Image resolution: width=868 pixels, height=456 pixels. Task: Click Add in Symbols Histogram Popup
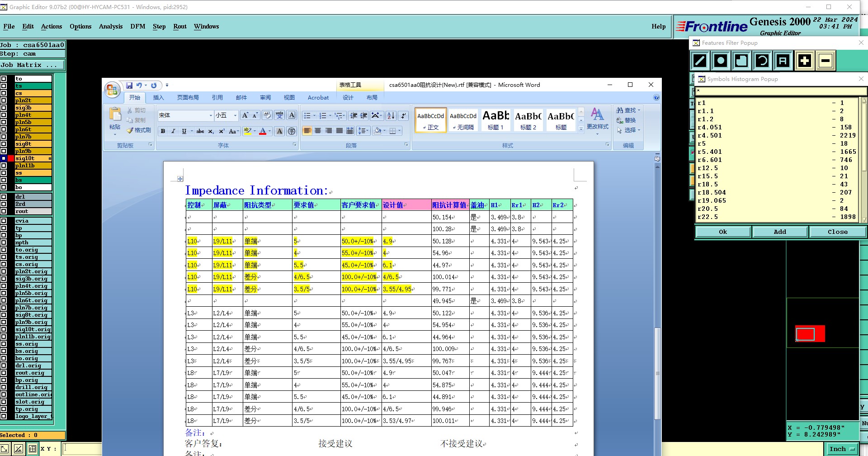(780, 232)
